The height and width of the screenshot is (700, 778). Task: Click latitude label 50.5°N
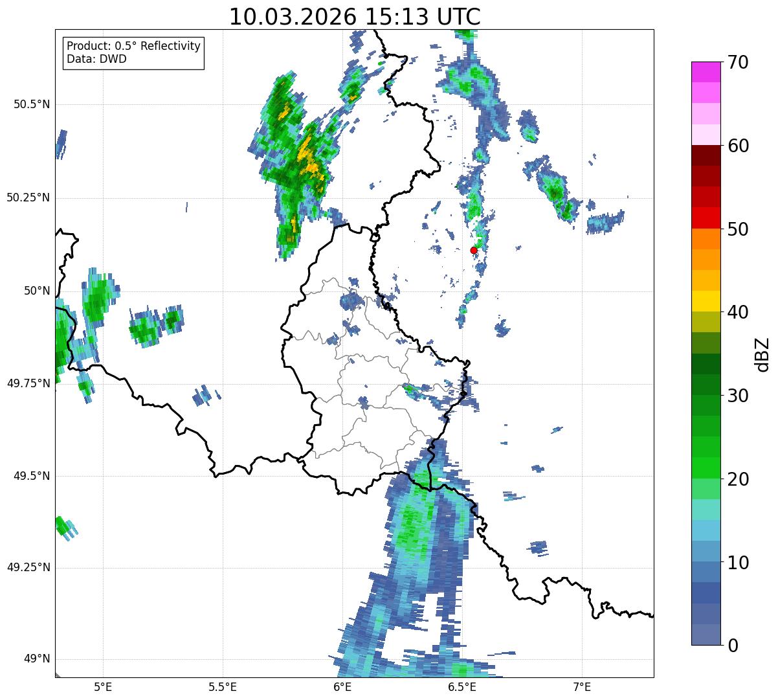[32, 104]
